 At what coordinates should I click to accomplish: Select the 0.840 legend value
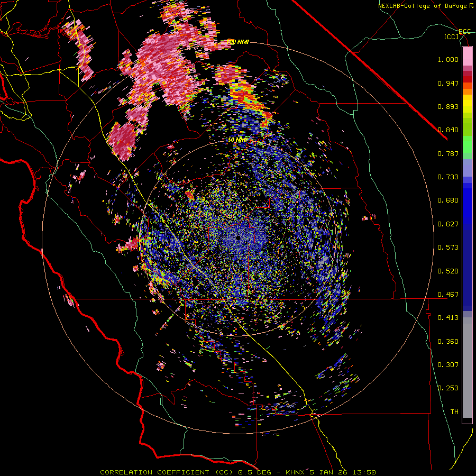click(x=448, y=130)
